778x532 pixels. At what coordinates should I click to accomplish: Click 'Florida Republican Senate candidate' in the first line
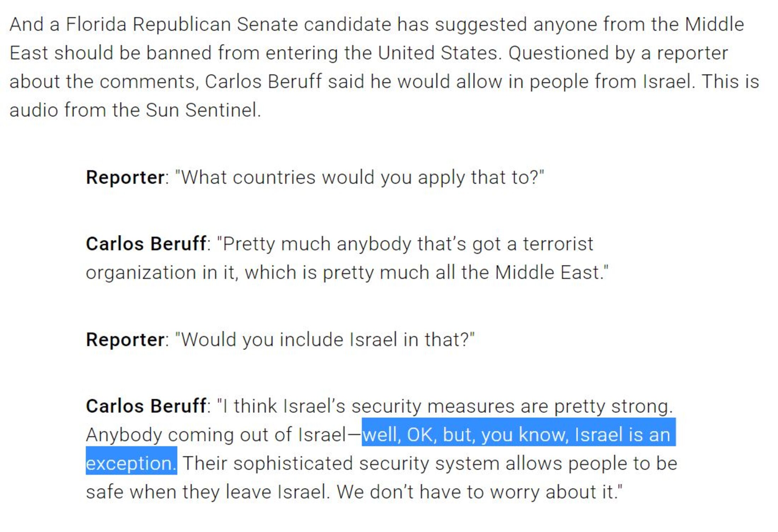pyautogui.click(x=228, y=24)
